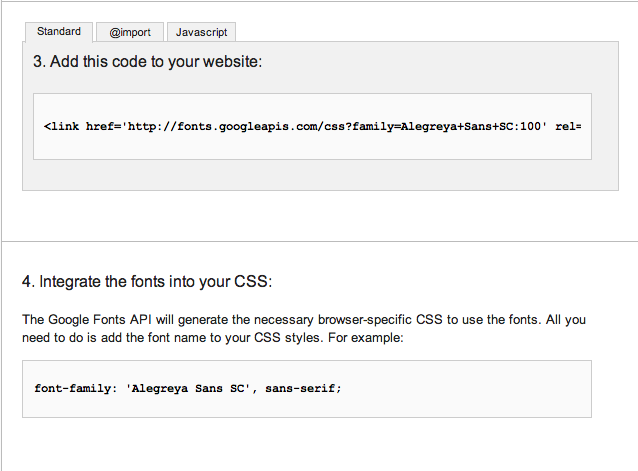
Task: Select the Javascript tab
Action: click(201, 32)
